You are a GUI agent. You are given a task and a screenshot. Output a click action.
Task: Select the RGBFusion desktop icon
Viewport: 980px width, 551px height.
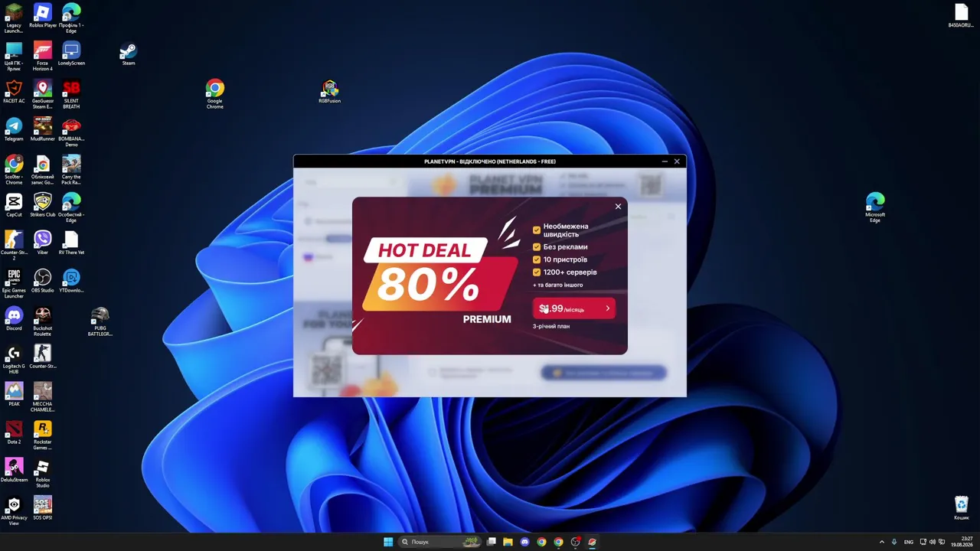(330, 91)
